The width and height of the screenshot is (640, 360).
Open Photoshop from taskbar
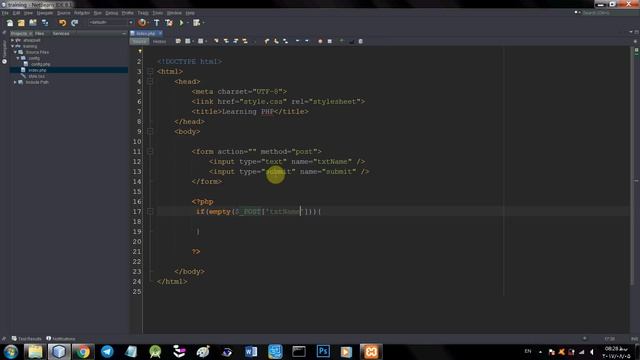click(323, 352)
